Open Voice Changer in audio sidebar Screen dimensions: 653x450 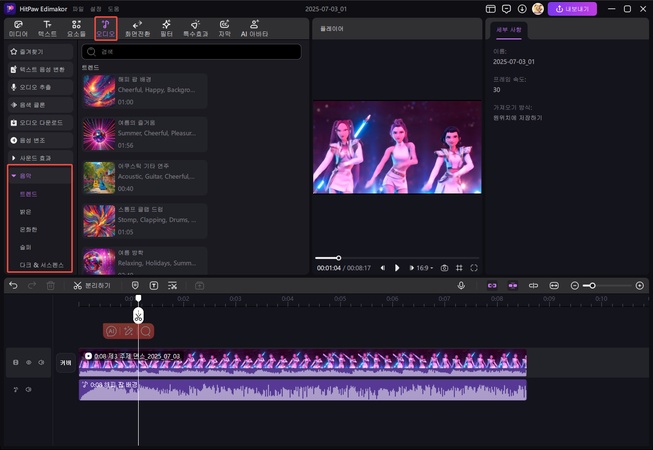(x=40, y=140)
